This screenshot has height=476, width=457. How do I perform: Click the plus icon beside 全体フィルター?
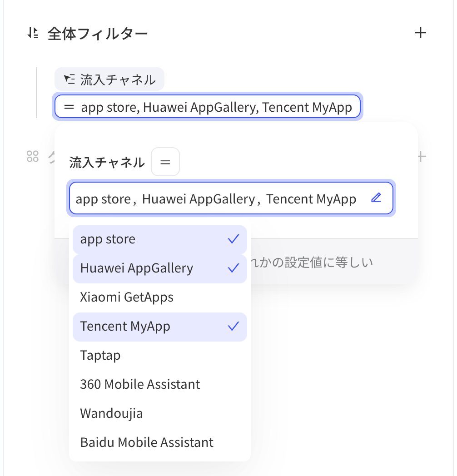[x=421, y=33]
